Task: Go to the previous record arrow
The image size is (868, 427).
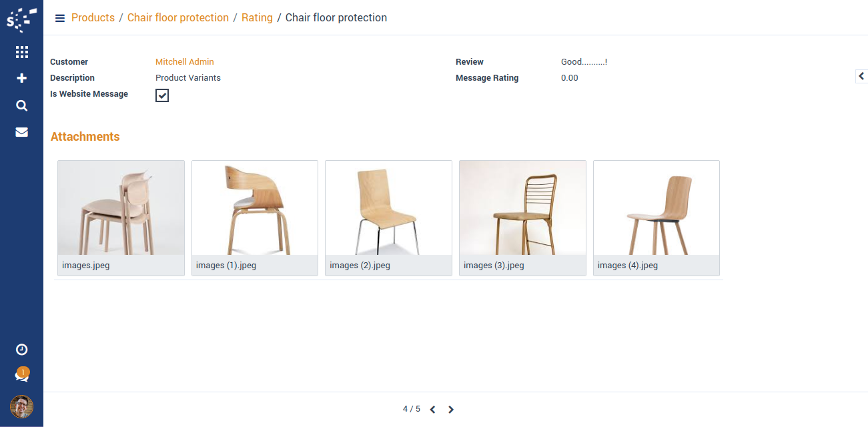Action: point(432,410)
